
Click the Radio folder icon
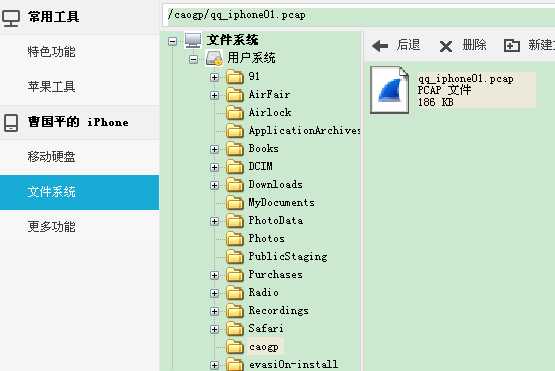click(x=235, y=293)
